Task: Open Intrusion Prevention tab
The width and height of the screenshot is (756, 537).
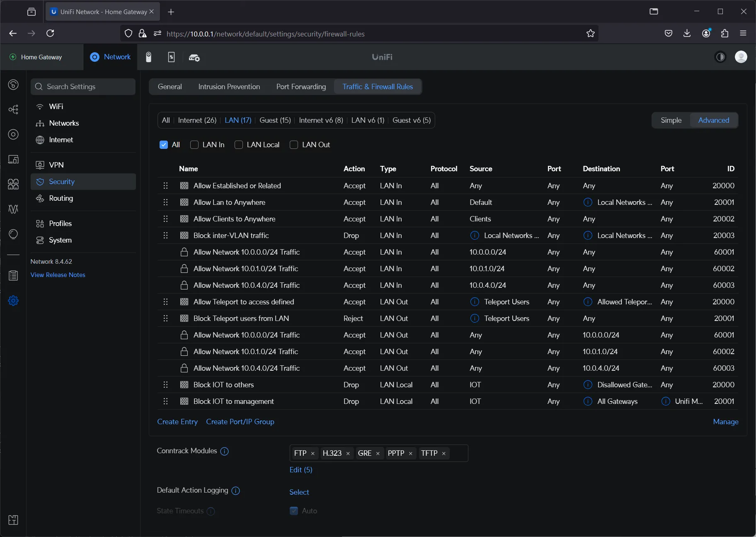Action: coord(229,87)
